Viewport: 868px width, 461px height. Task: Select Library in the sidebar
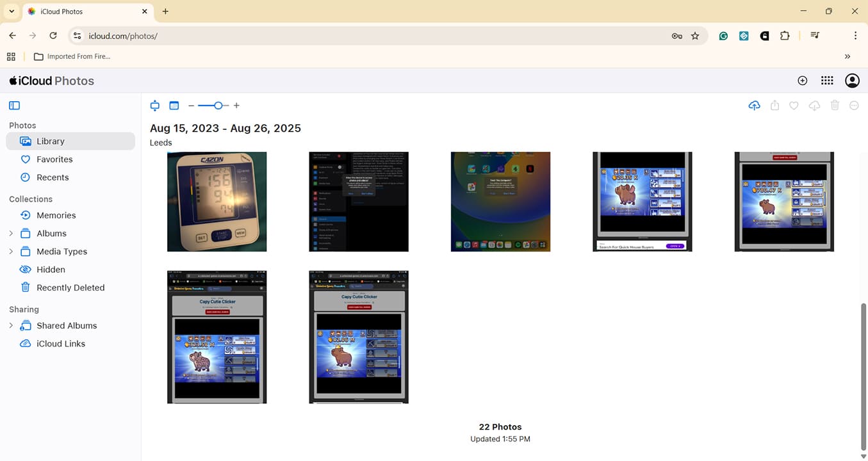[x=70, y=141]
